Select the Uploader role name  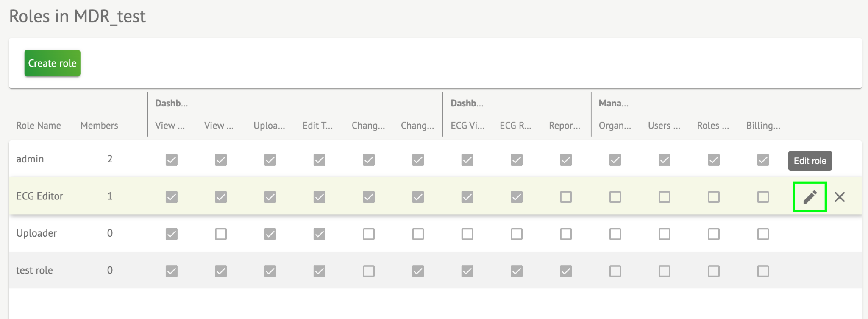pos(36,233)
